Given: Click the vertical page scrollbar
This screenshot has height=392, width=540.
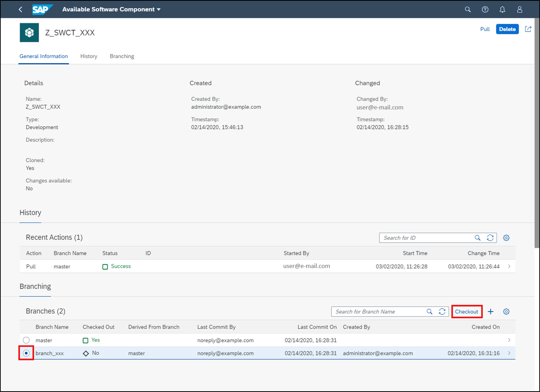Looking at the screenshot, I should [x=537, y=133].
